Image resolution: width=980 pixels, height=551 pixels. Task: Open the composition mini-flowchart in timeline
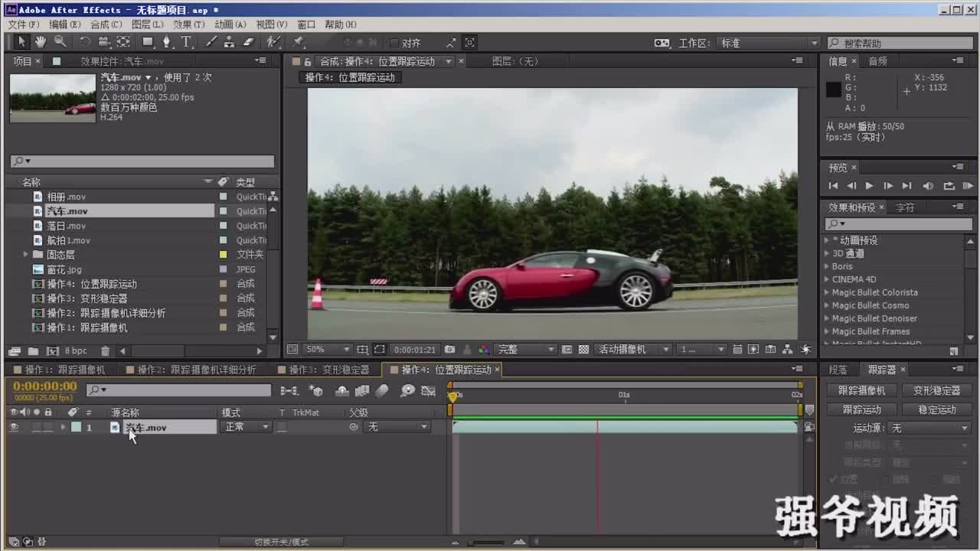[x=289, y=390]
